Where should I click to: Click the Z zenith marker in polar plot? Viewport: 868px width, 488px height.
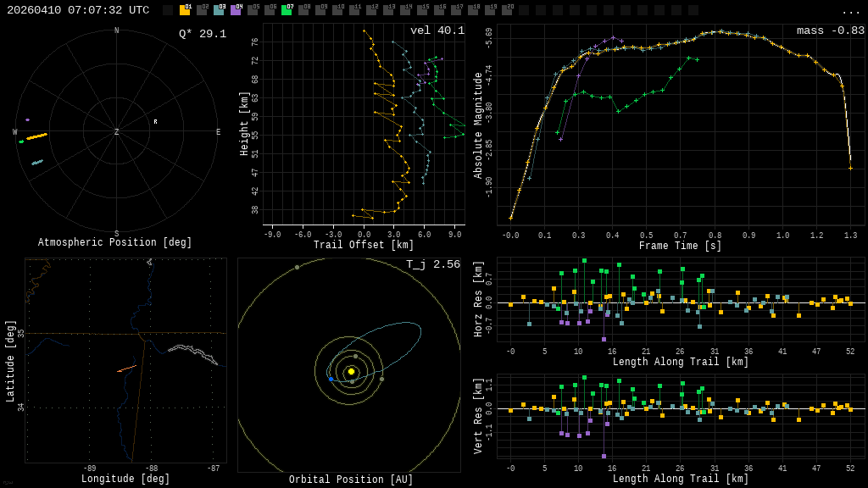[117, 132]
